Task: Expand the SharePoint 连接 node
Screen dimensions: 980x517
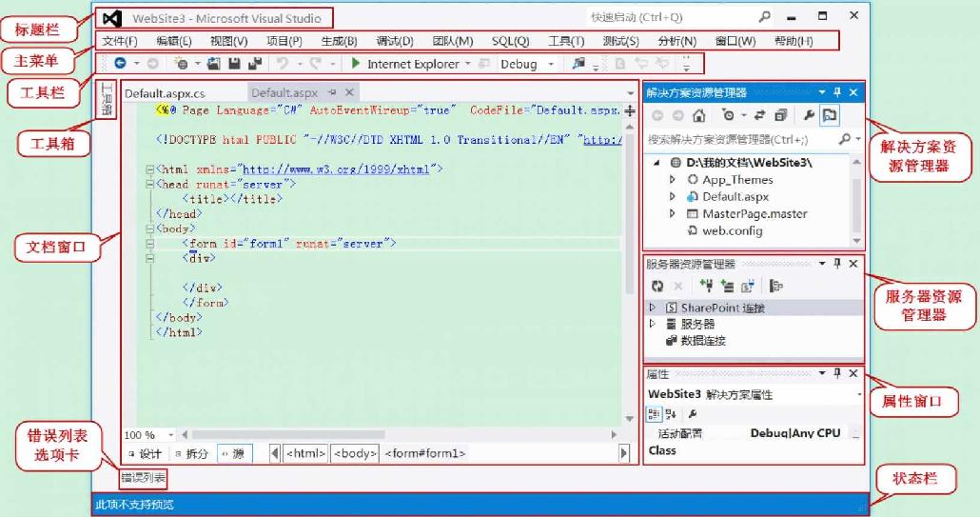Action: 653,307
